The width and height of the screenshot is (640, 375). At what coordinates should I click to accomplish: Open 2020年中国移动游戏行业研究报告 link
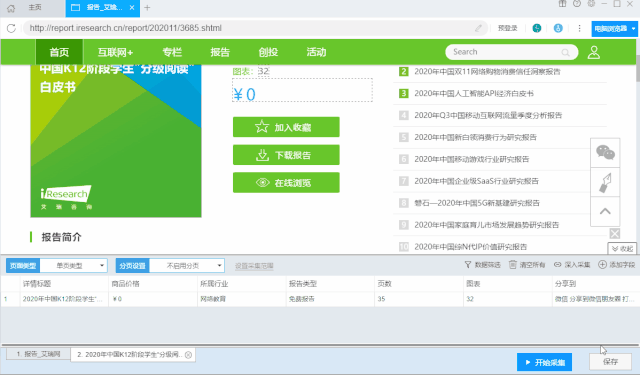(472, 159)
